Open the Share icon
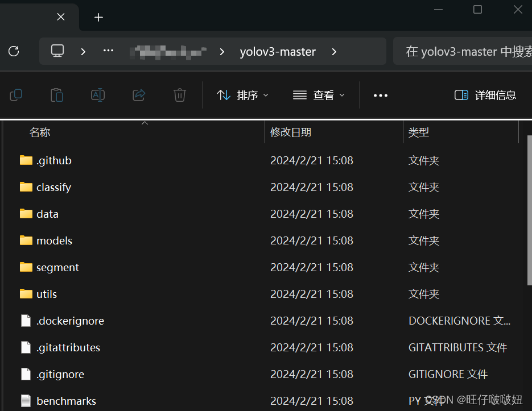 [x=138, y=95]
